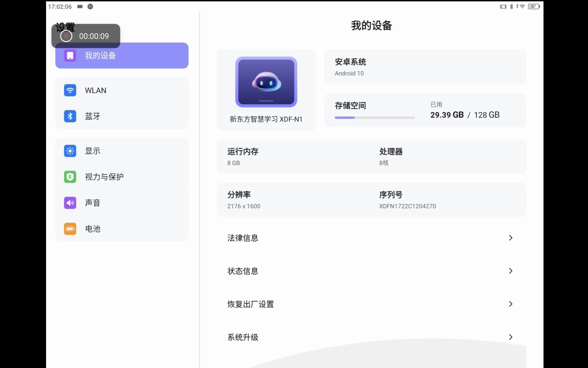Click the round face icon beside the clock
Viewport: 588px width, 368px height.
pyautogui.click(x=90, y=7)
